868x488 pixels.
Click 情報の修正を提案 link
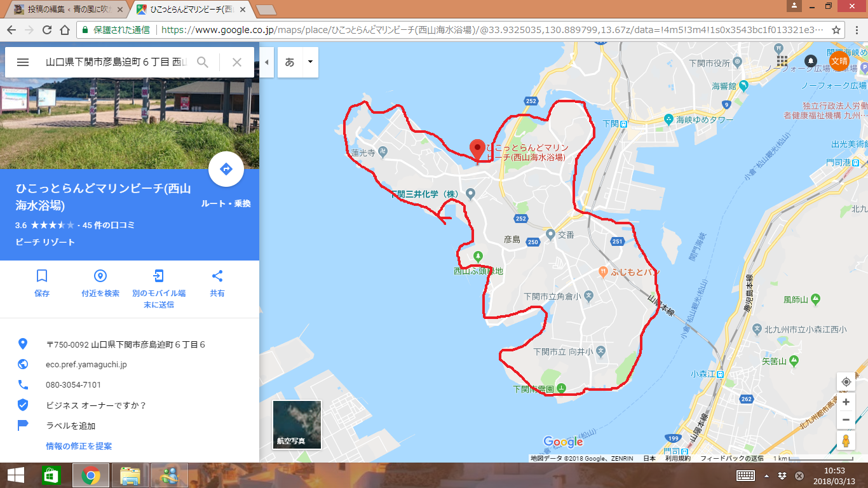79,446
